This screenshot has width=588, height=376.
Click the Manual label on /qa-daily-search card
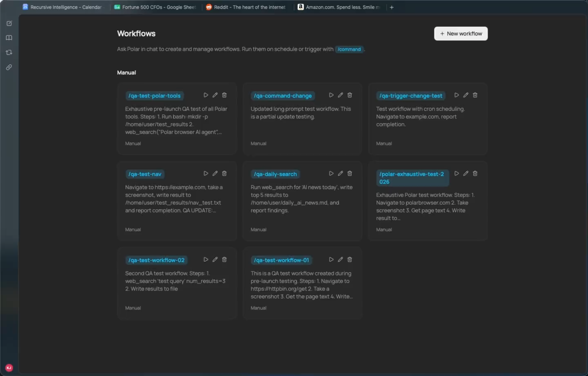point(258,230)
